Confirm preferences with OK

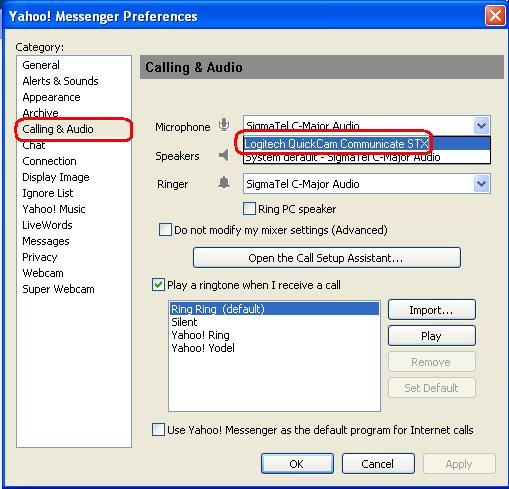(x=297, y=464)
